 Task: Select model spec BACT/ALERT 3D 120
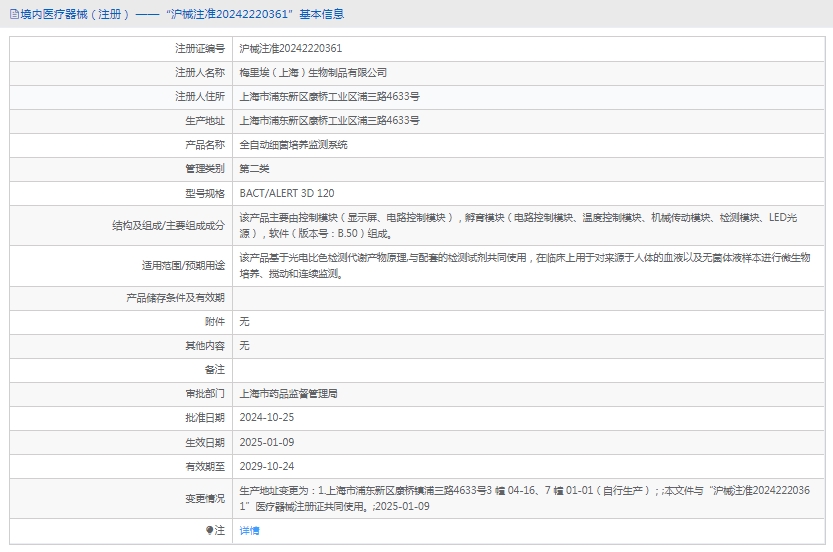[287, 192]
